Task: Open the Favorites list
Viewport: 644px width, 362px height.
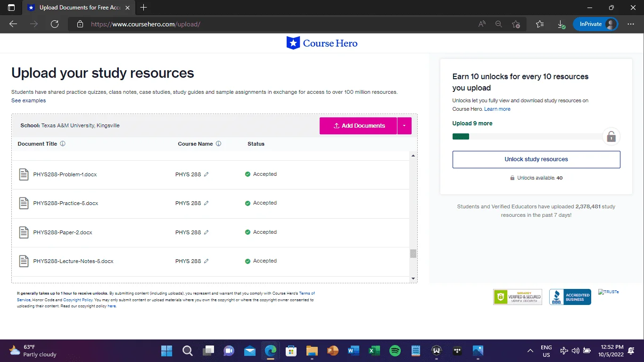Action: (540, 24)
